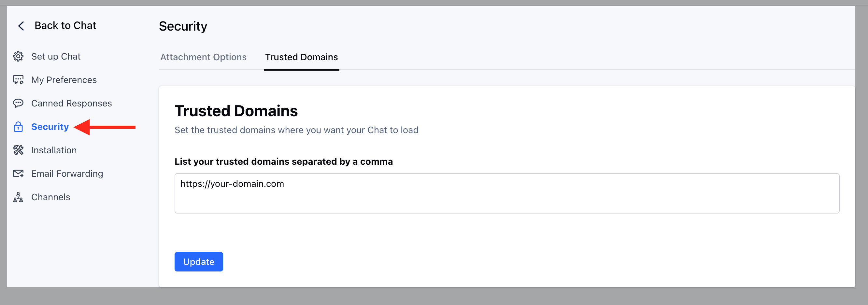Select Installation from the sidebar menu
The height and width of the screenshot is (305, 868).
[54, 150]
